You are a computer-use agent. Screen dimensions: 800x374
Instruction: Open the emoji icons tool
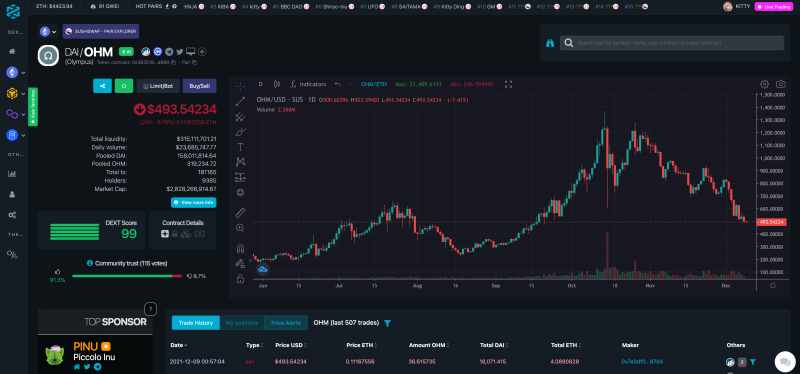point(240,192)
